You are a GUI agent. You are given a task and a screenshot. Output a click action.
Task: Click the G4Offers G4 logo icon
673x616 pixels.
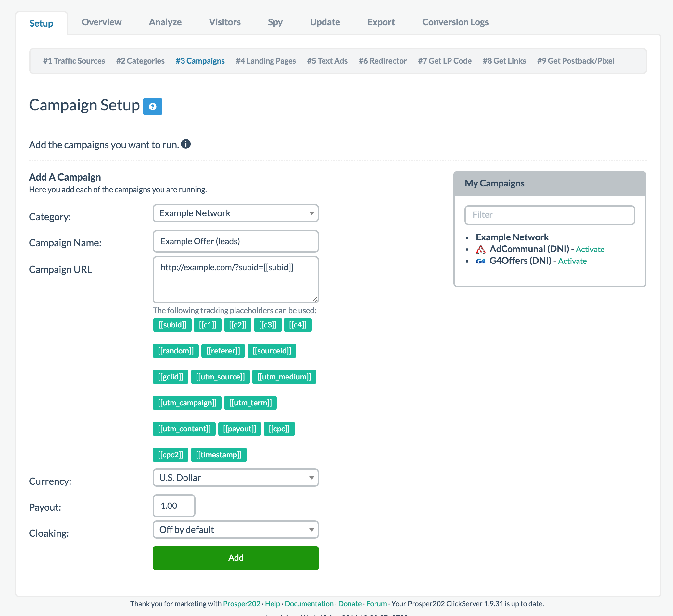click(480, 261)
